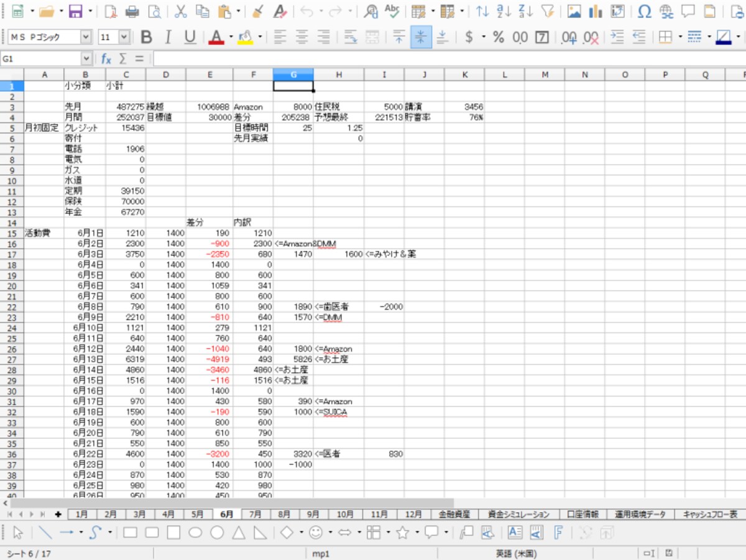Image resolution: width=746 pixels, height=560 pixels.
Task: Open the New Spreadsheet document icon
Action: (x=18, y=11)
